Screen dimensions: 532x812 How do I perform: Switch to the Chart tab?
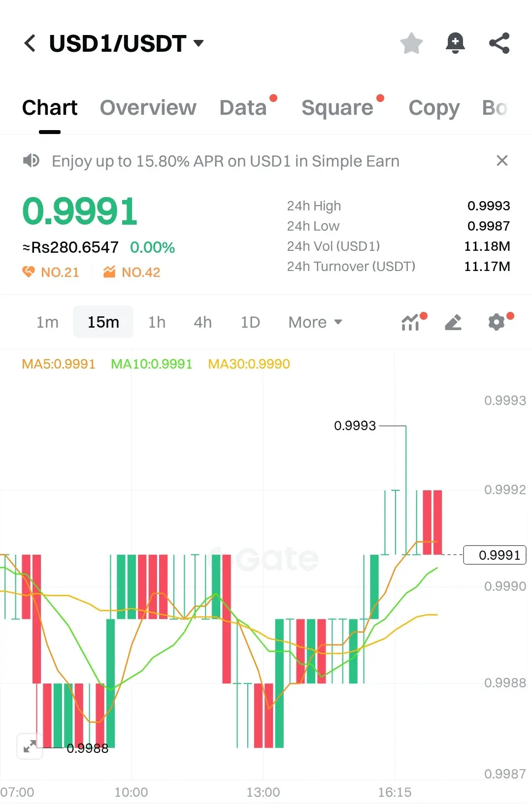coord(50,107)
